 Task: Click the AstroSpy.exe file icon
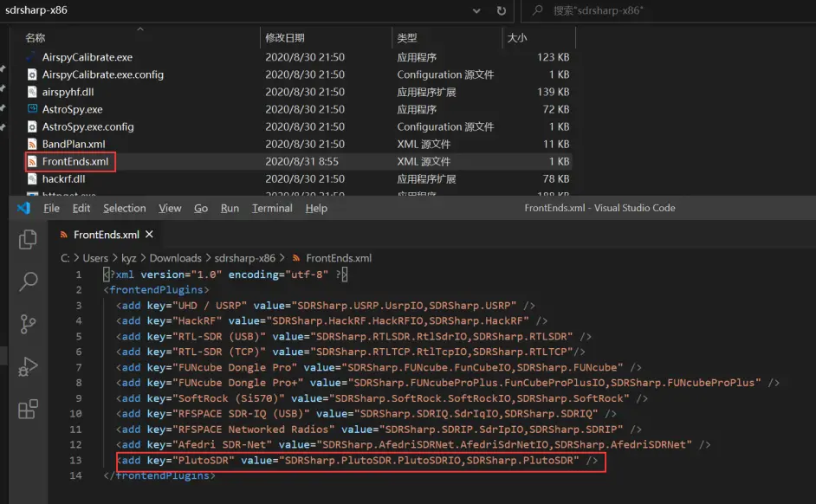32,109
